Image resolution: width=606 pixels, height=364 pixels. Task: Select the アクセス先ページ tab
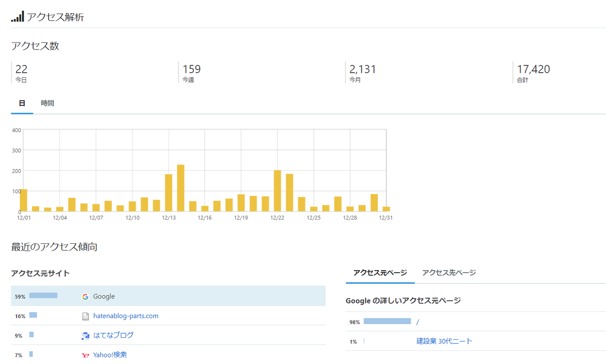pos(449,273)
